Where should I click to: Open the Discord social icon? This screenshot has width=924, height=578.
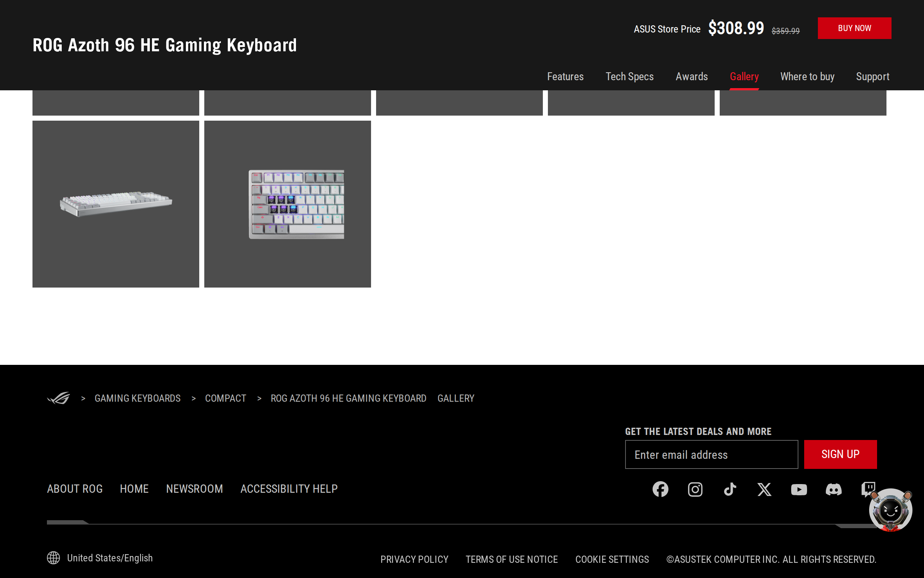tap(833, 489)
